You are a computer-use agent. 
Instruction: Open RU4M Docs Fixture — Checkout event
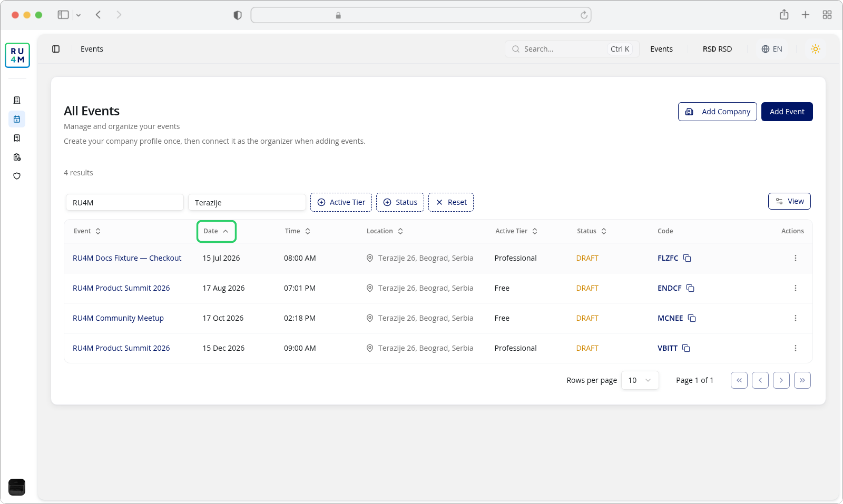127,258
